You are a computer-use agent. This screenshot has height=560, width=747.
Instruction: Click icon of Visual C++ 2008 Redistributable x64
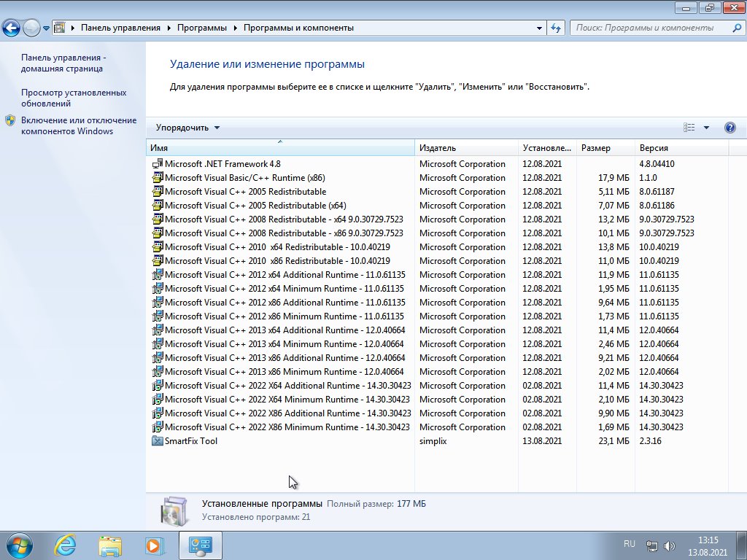pos(158,219)
